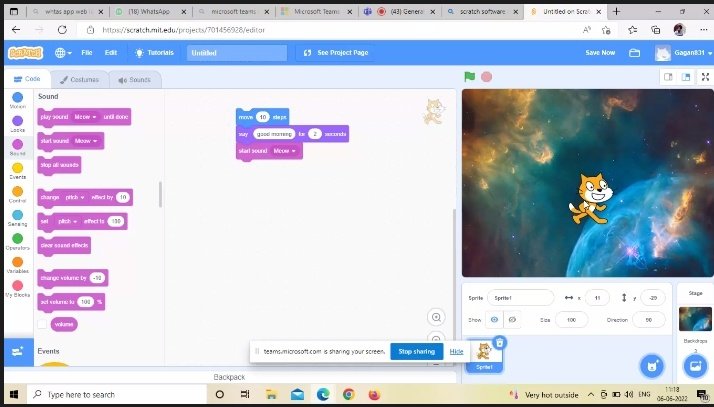Select the Stage backdrop thumbnail
This screenshot has height=407, width=714.
695,319
